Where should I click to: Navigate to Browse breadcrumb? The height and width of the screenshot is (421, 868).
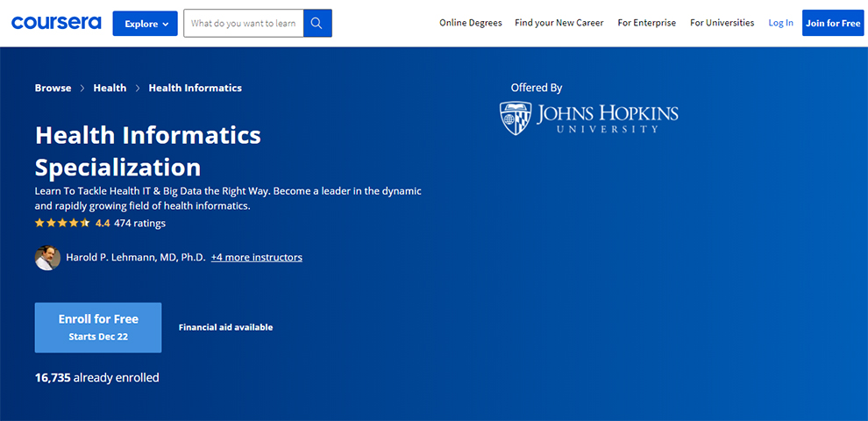(x=53, y=88)
